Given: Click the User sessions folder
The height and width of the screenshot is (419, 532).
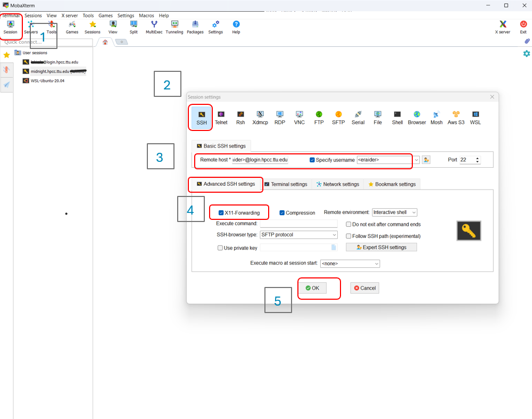Looking at the screenshot, I should pyautogui.click(x=31, y=53).
